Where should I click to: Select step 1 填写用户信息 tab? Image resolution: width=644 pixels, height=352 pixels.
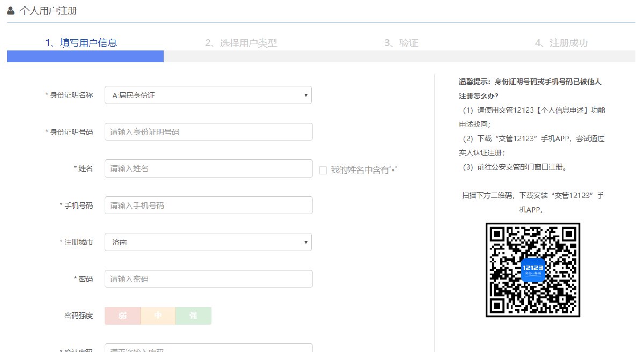pyautogui.click(x=81, y=43)
